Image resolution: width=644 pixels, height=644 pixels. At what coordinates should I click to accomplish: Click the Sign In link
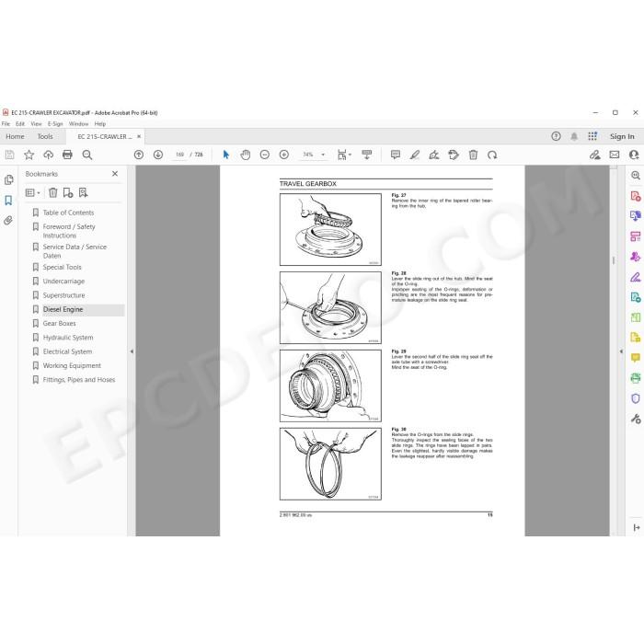pyautogui.click(x=622, y=136)
